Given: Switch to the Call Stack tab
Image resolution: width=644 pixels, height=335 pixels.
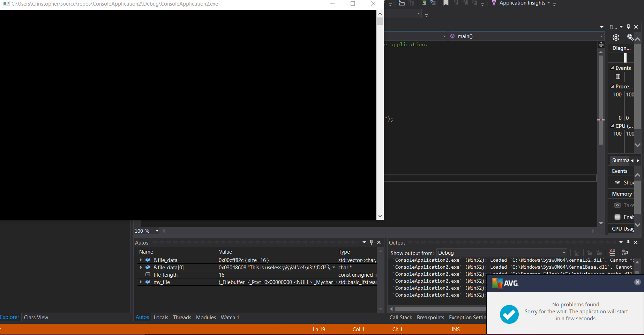Looking at the screenshot, I should pos(400,318).
